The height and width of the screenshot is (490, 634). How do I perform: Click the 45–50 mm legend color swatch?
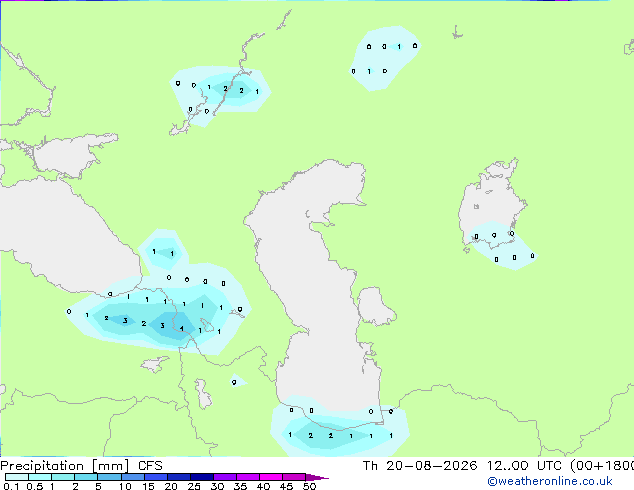tap(294, 477)
